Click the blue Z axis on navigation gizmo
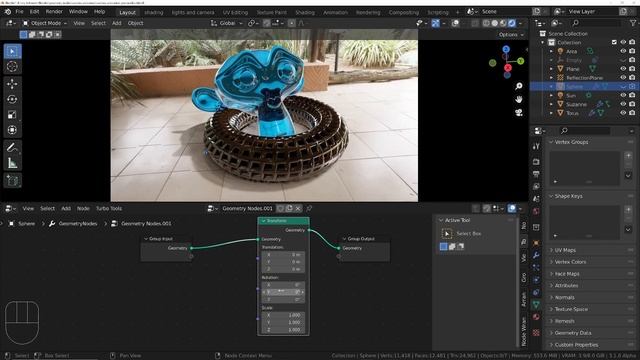Image resolution: width=640 pixels, height=360 pixels. (506, 49)
